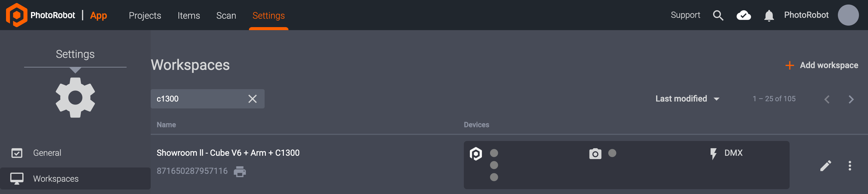
Task: Click the Add workspace button
Action: coord(822,65)
